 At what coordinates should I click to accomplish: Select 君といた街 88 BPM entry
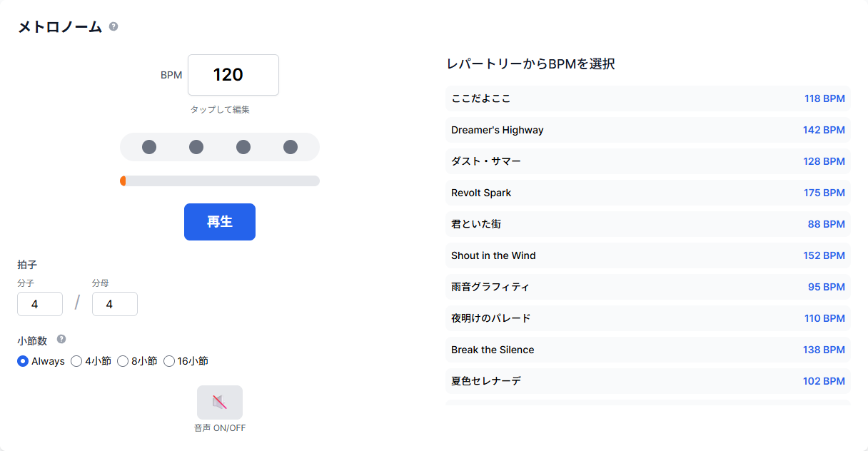coord(647,224)
